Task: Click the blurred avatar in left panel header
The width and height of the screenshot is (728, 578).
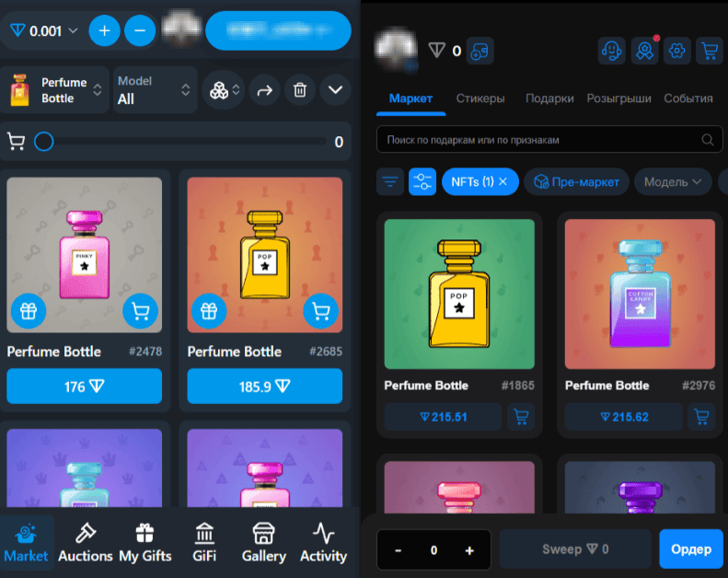Action: tap(181, 29)
